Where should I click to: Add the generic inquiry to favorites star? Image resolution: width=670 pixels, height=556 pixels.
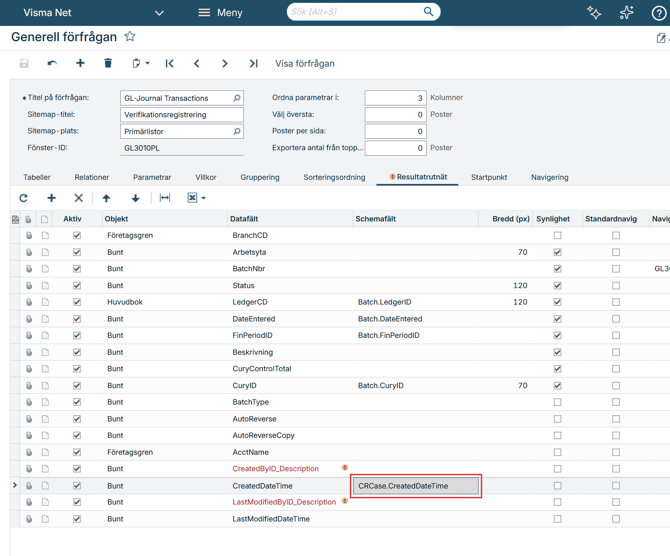130,37
